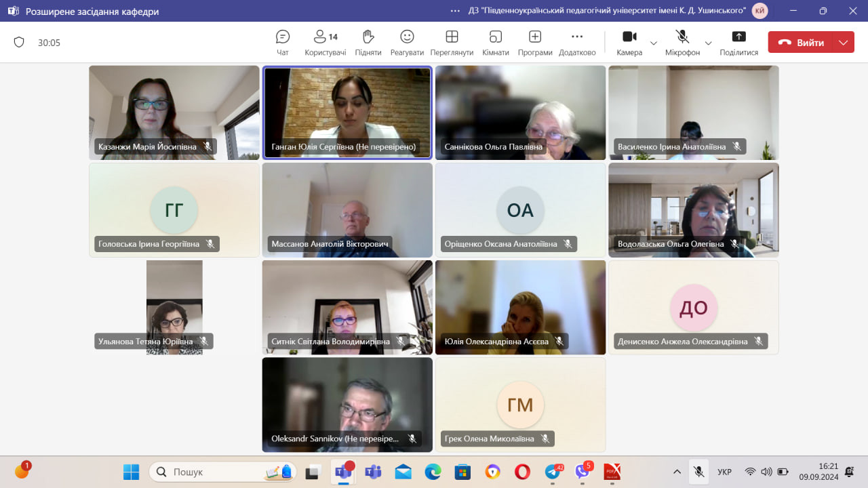Open the Реагувати reactions menu
The image size is (868, 488).
click(x=407, y=43)
